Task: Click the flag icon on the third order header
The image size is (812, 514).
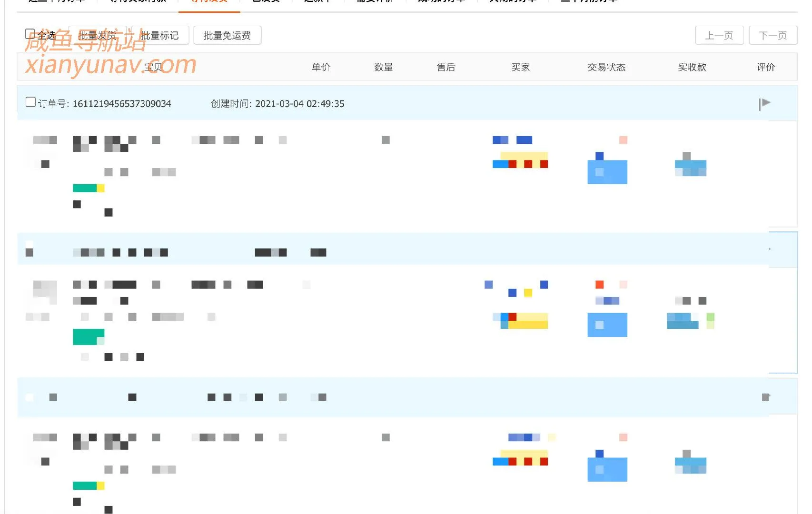Action: tap(765, 397)
